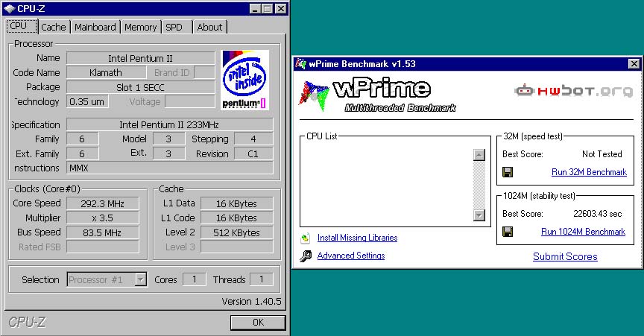Click the L1 Data value '16 KBytes'

[x=236, y=203]
